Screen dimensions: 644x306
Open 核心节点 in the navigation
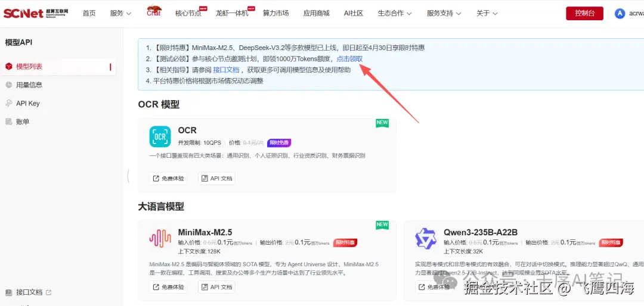(188, 13)
